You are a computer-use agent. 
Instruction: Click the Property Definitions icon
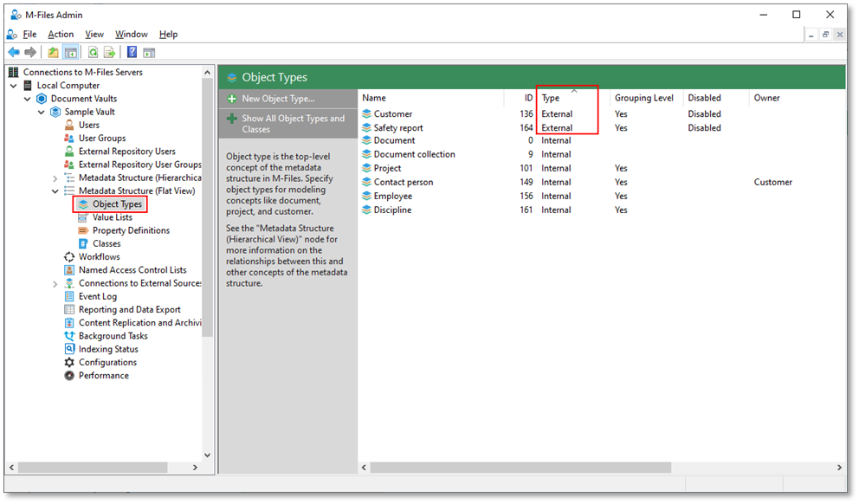[x=83, y=230]
